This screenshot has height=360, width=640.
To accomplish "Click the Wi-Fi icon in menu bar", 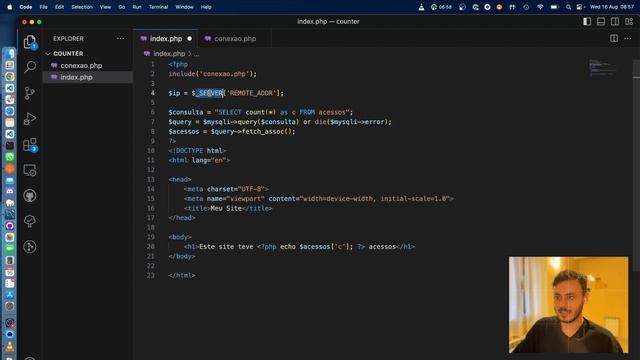I will point(540,7).
